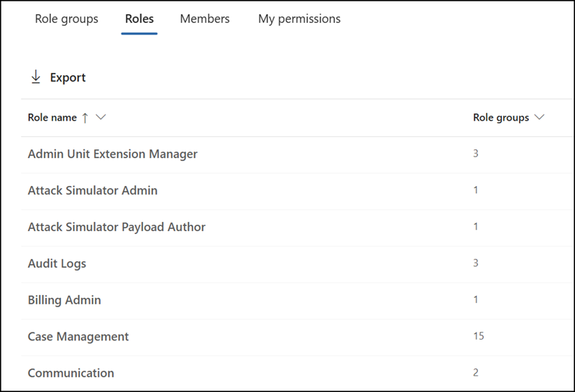Open the Attack Simulator Admin role
The height and width of the screenshot is (392, 575).
pyautogui.click(x=93, y=190)
